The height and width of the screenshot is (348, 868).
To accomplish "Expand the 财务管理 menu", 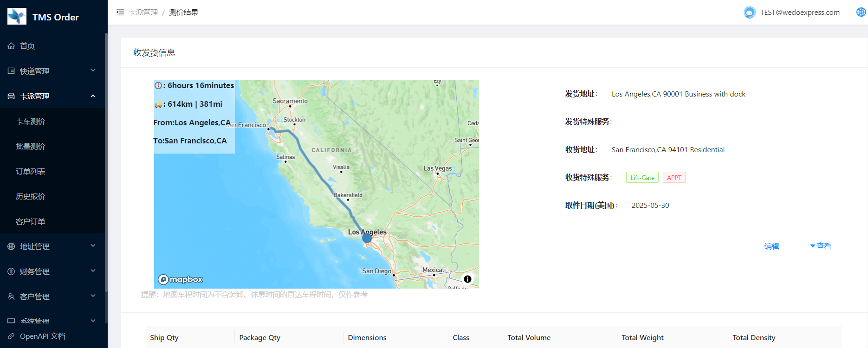I will coord(51,271).
